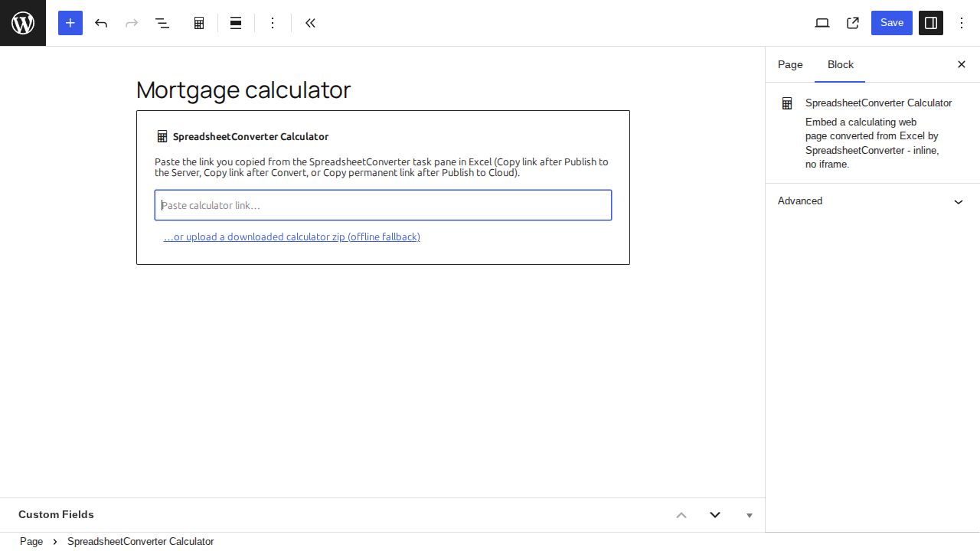980x551 pixels.
Task: Open the Document Overview list view
Action: [x=162, y=23]
